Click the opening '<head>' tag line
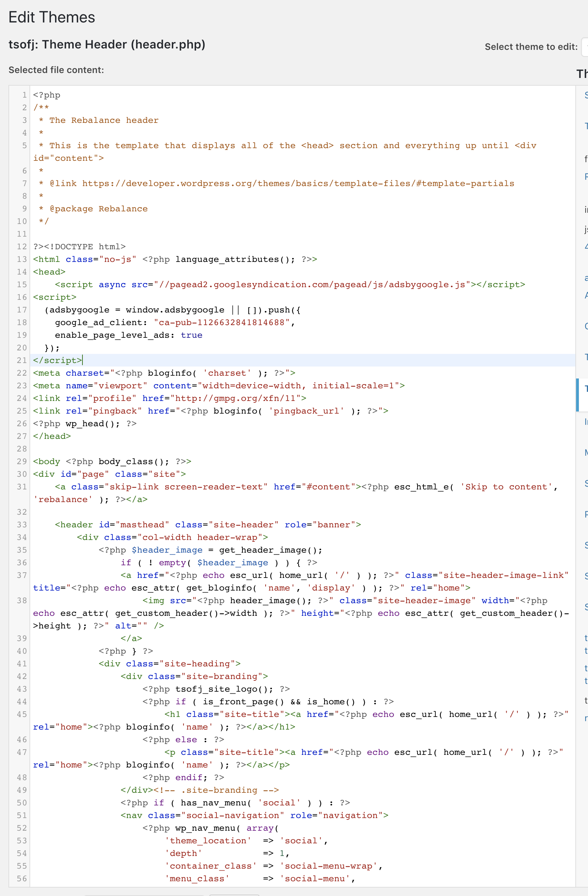 (x=49, y=272)
